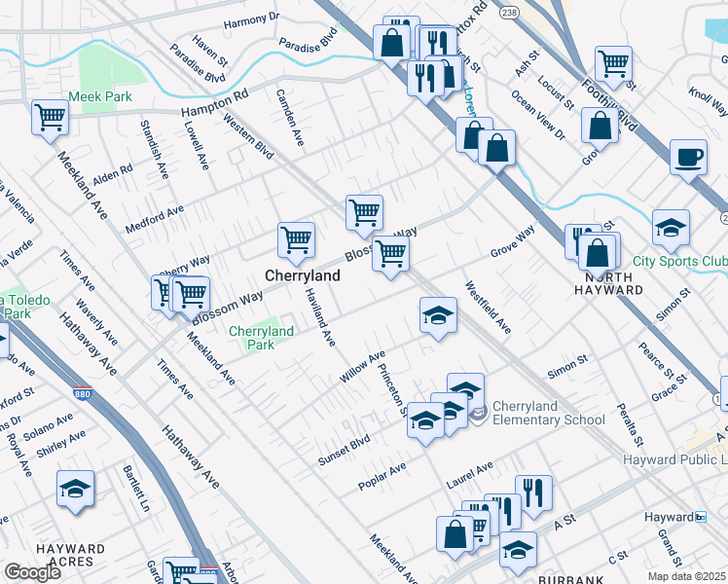Open the shopping bag marker near Paradise Blvd

[x=392, y=44]
